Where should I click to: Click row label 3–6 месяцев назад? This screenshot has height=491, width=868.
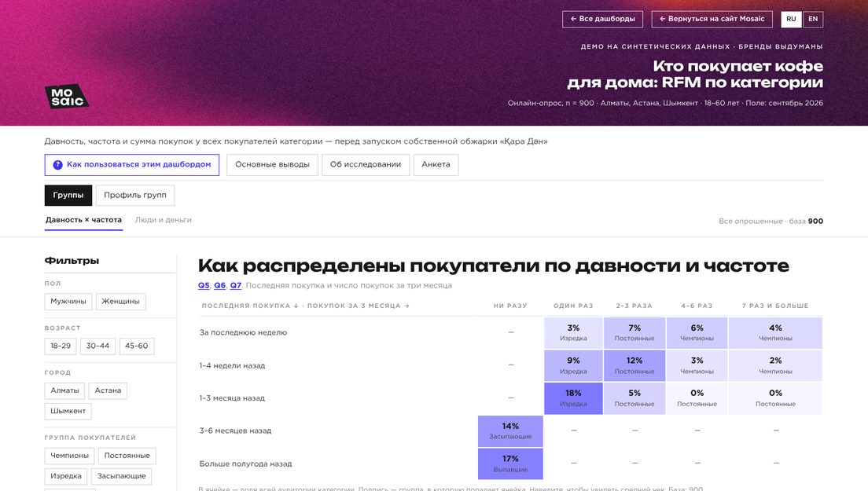(x=235, y=431)
